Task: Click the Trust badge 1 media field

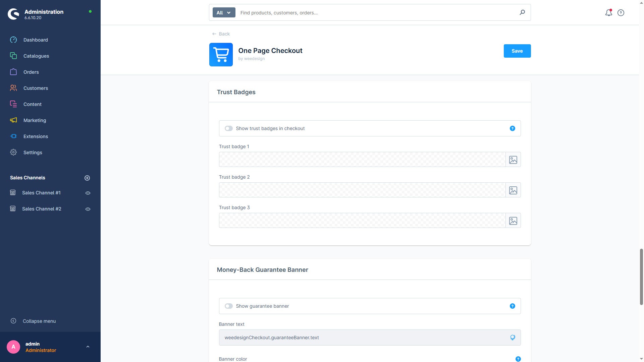Action: (x=362, y=160)
